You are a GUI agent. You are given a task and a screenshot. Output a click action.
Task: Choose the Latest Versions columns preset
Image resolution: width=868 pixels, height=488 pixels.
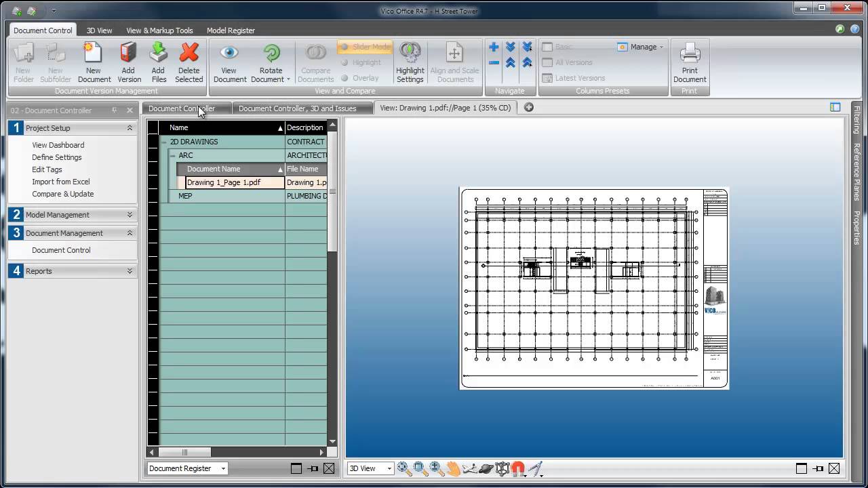tap(574, 78)
